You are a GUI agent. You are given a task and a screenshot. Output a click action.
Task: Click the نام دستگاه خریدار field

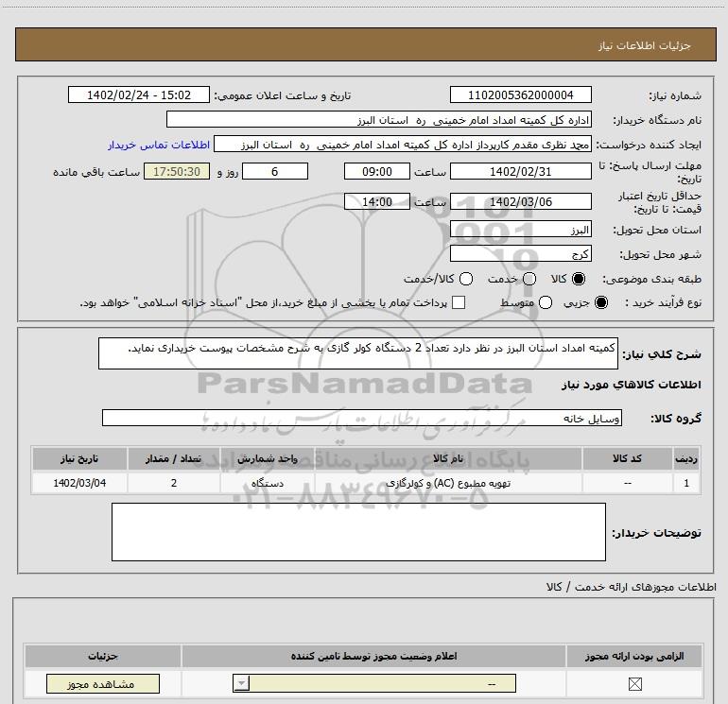tap(379, 119)
